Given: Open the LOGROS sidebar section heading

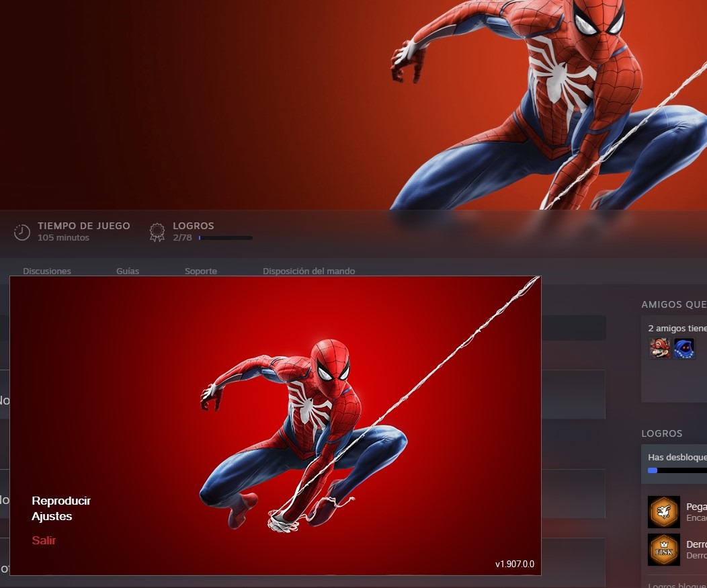Looking at the screenshot, I should [662, 433].
